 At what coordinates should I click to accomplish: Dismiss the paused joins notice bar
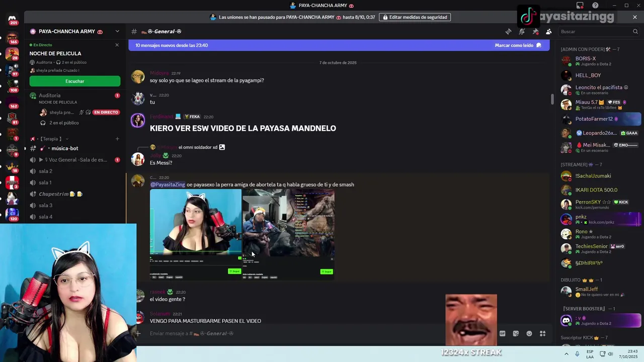tap(635, 17)
